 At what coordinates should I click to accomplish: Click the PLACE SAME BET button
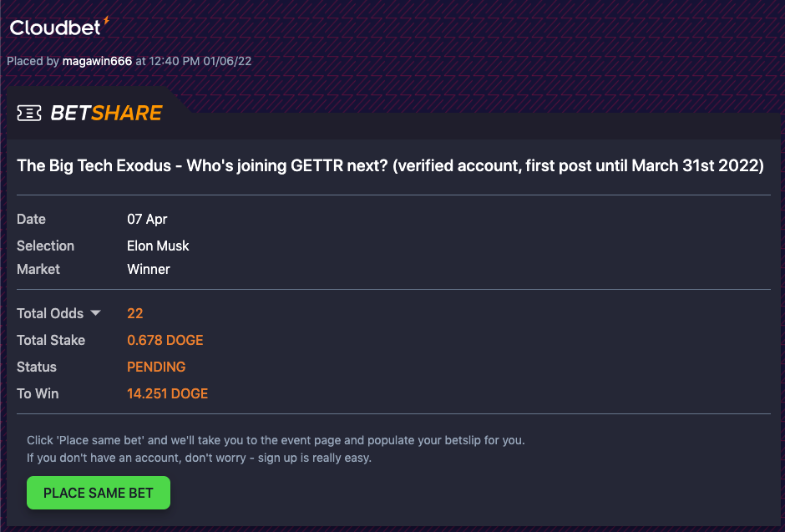point(99,493)
